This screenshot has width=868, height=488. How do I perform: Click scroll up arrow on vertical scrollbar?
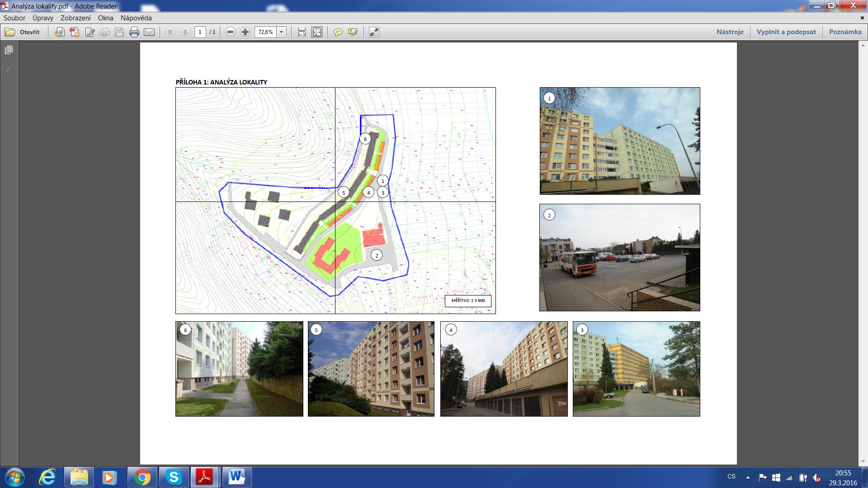pyautogui.click(x=864, y=46)
